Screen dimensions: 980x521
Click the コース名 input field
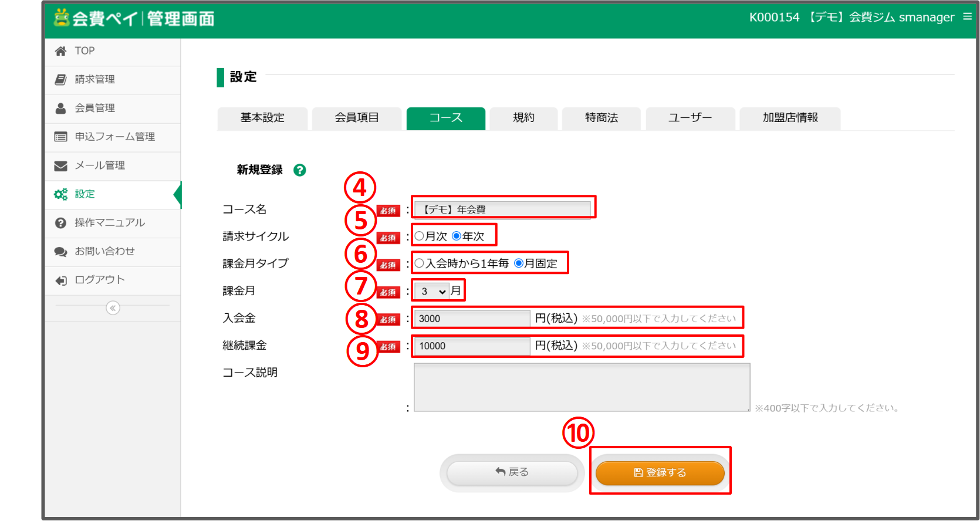click(x=502, y=209)
